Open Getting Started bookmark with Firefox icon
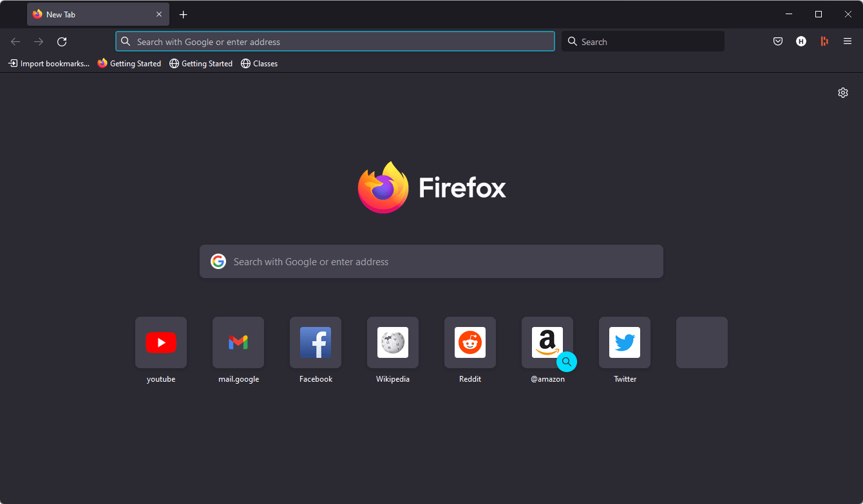863x504 pixels. point(129,64)
